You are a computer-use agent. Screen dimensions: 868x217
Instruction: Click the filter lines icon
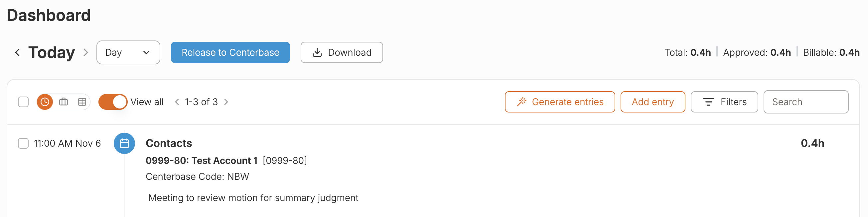(x=708, y=102)
